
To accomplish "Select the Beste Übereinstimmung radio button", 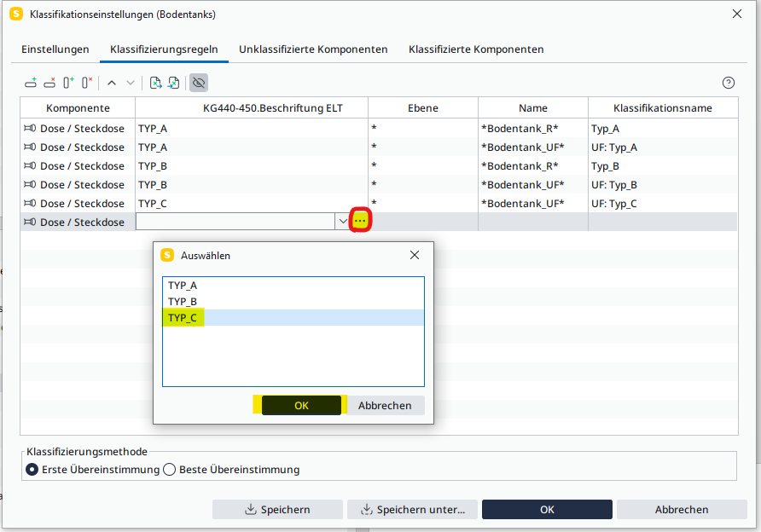I will [x=169, y=469].
